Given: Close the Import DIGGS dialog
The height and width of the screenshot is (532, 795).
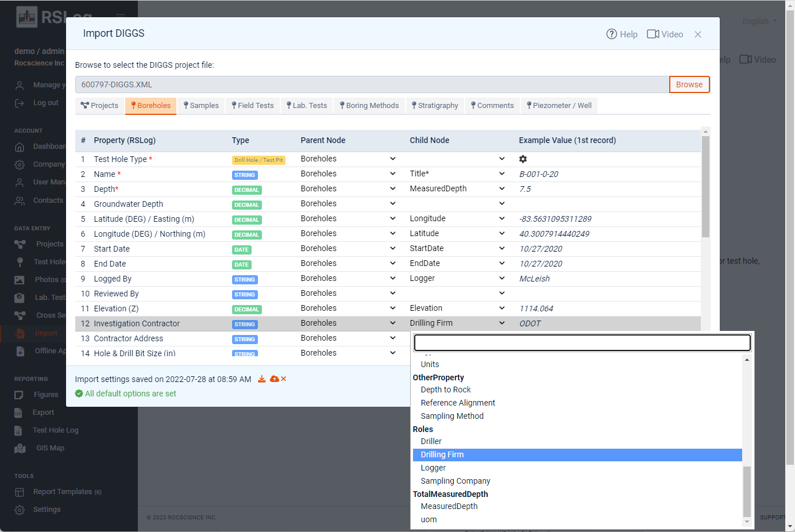Looking at the screenshot, I should pyautogui.click(x=698, y=34).
